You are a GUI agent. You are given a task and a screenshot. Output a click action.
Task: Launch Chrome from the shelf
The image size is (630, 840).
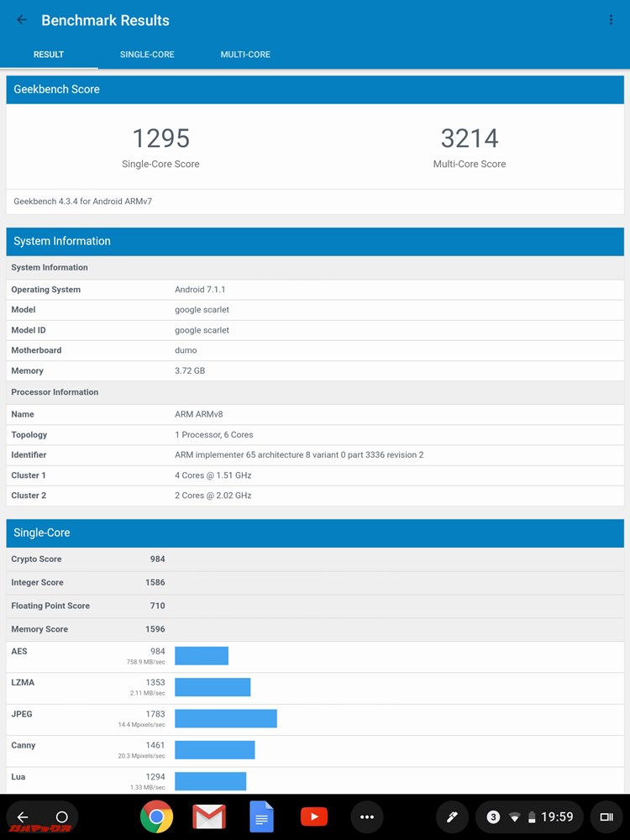coord(156,816)
